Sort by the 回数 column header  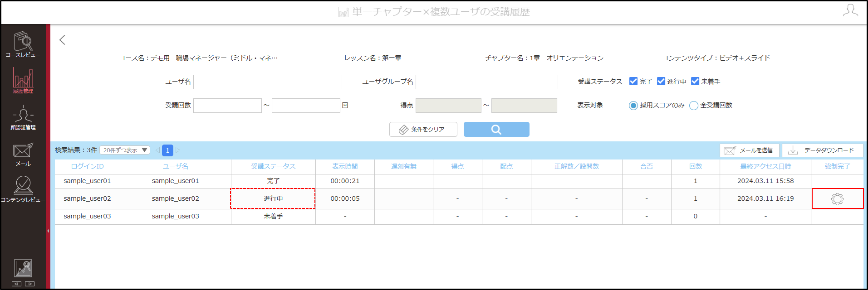point(696,166)
